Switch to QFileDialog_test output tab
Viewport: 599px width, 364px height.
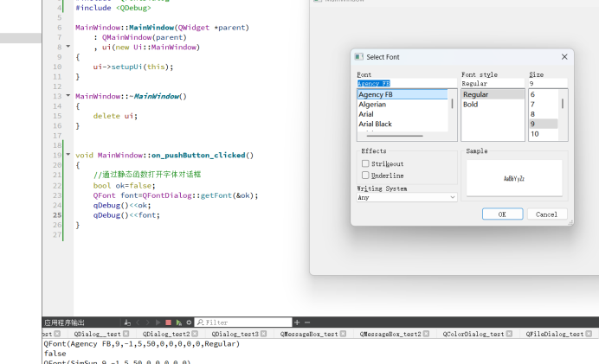[x=555, y=334]
